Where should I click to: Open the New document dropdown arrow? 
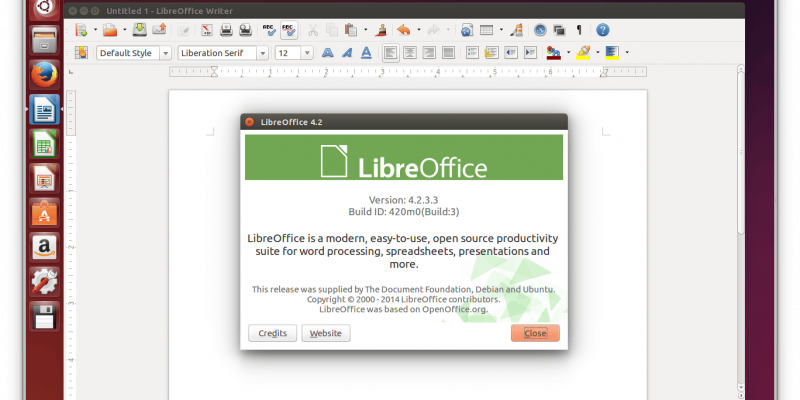(x=95, y=30)
